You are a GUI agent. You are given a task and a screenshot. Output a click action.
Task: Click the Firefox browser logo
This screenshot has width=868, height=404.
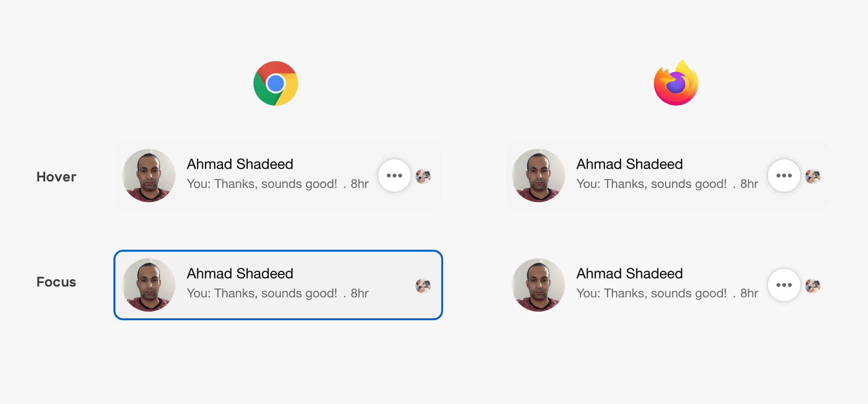tap(676, 83)
